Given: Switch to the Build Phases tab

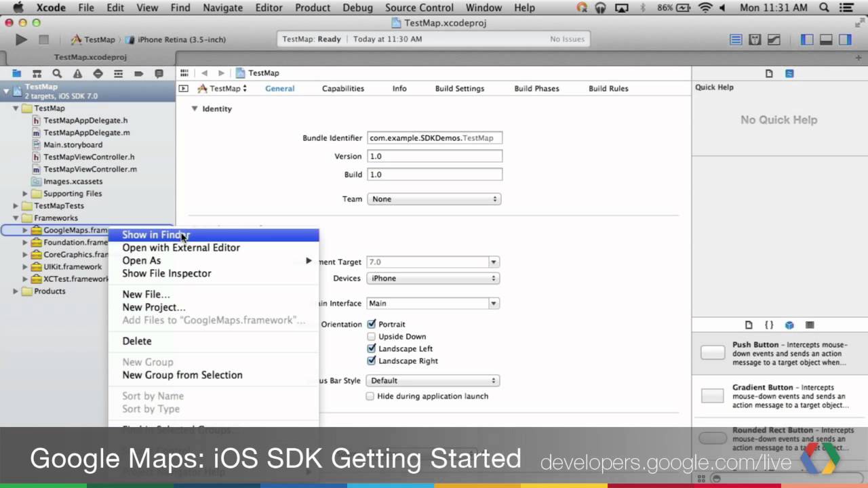Looking at the screenshot, I should pyautogui.click(x=536, y=88).
